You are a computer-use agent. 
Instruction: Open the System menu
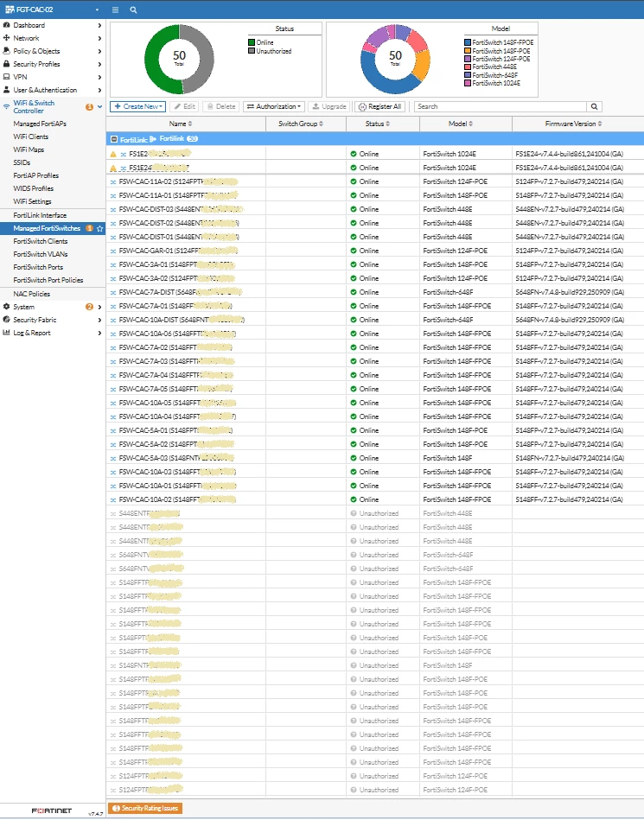point(53,307)
